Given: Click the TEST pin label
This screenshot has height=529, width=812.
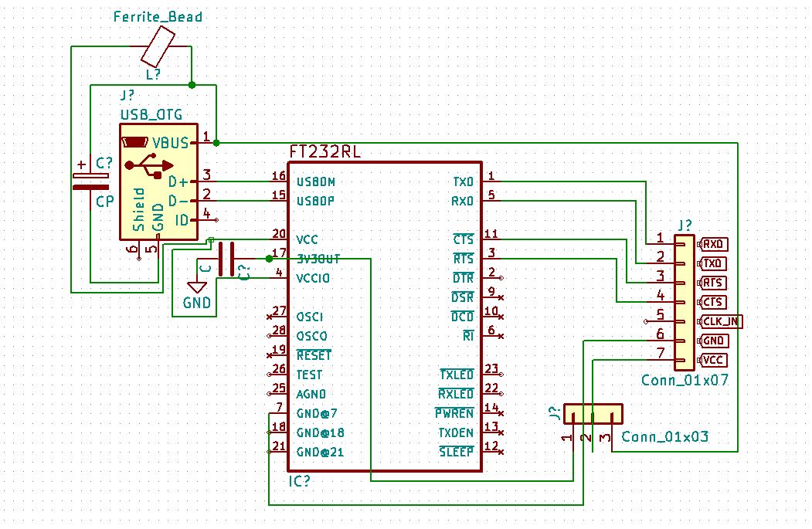Looking at the screenshot, I should pos(309,375).
